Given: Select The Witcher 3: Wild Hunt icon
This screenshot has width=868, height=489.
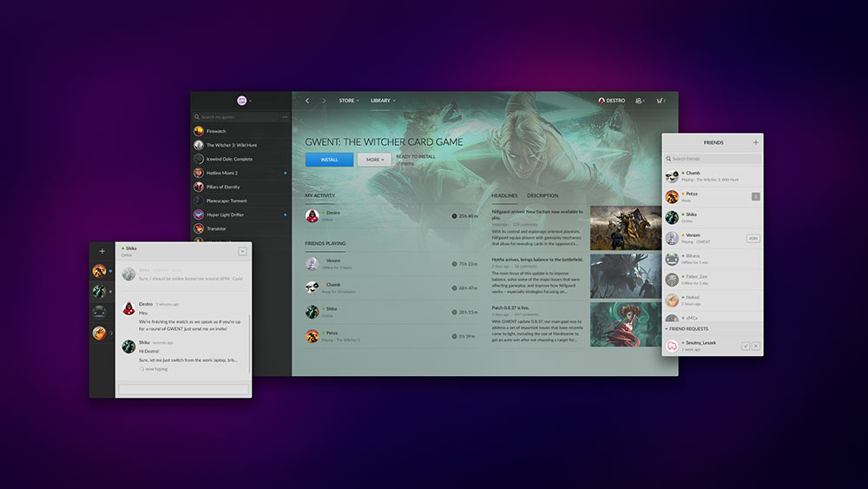Looking at the screenshot, I should (x=199, y=145).
